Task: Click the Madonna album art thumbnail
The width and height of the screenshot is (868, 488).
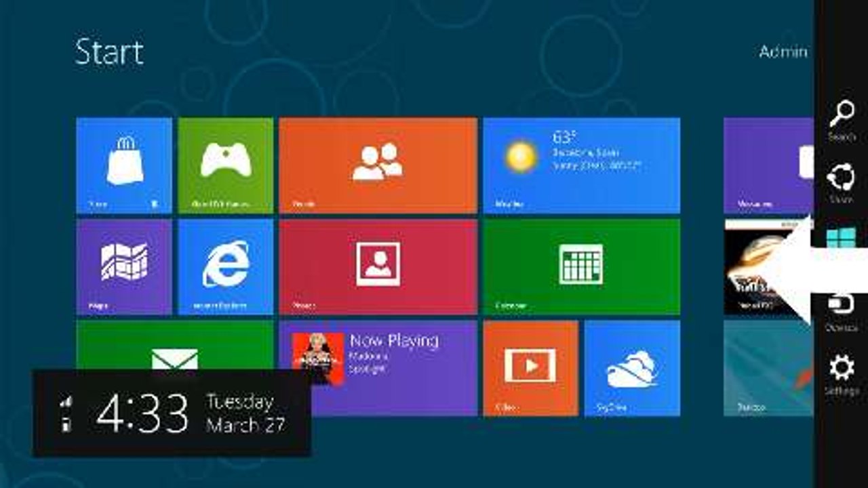Action: click(318, 359)
